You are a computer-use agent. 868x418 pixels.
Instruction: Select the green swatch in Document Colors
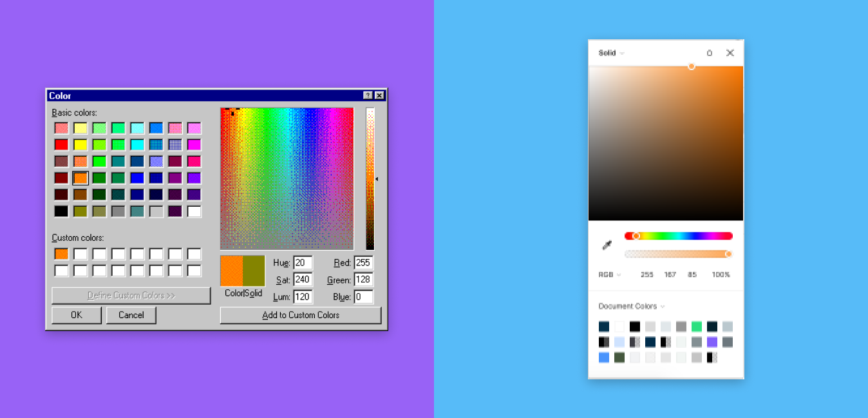[x=696, y=327]
